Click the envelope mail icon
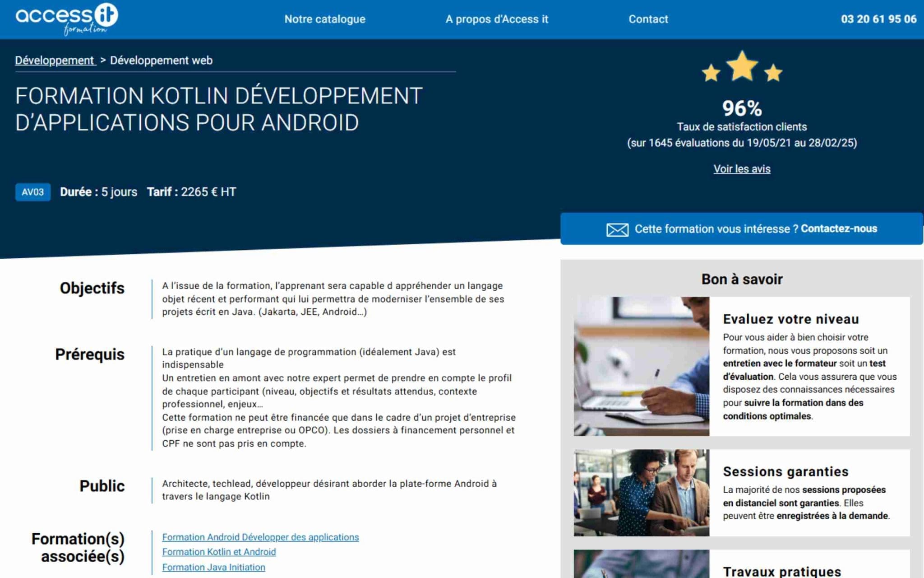 tap(617, 229)
